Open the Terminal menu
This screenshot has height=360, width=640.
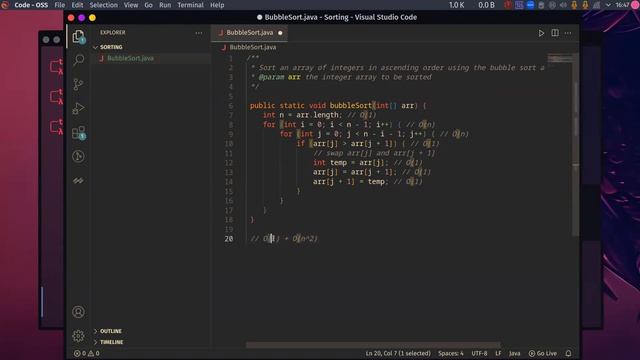point(191,5)
